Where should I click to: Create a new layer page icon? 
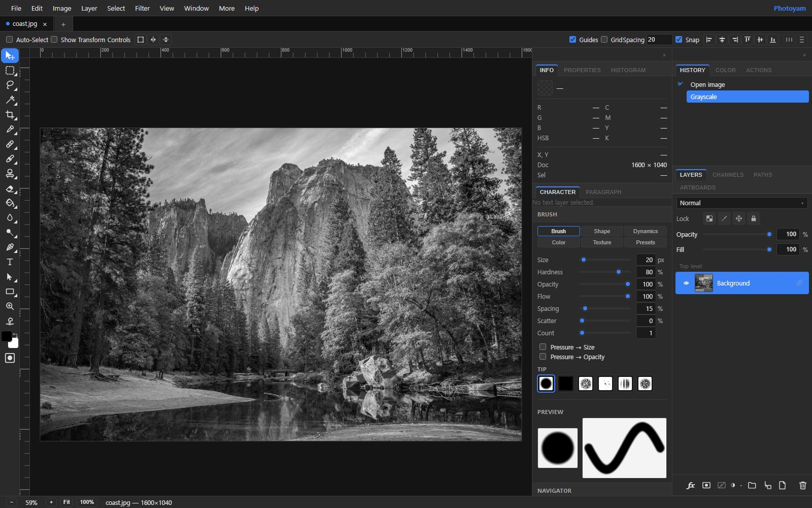tap(782, 486)
